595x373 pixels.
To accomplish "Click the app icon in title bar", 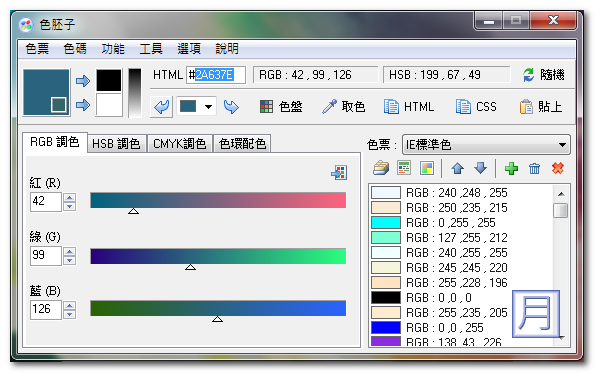I will 26,25.
